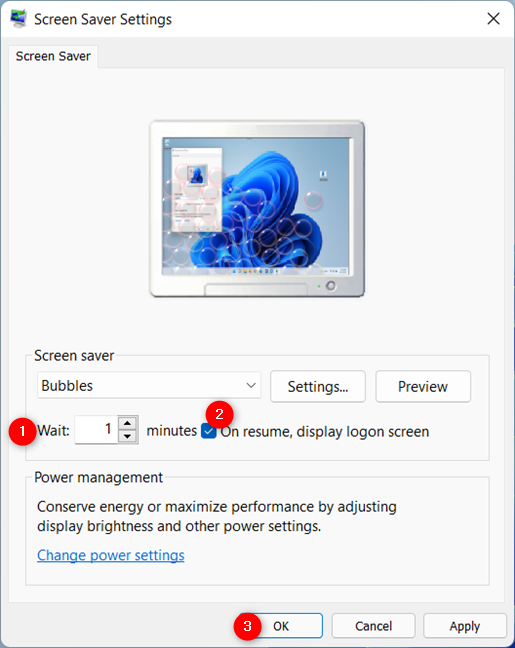Image resolution: width=515 pixels, height=648 pixels.
Task: Preview the Bubbles screen saver
Action: click(423, 386)
